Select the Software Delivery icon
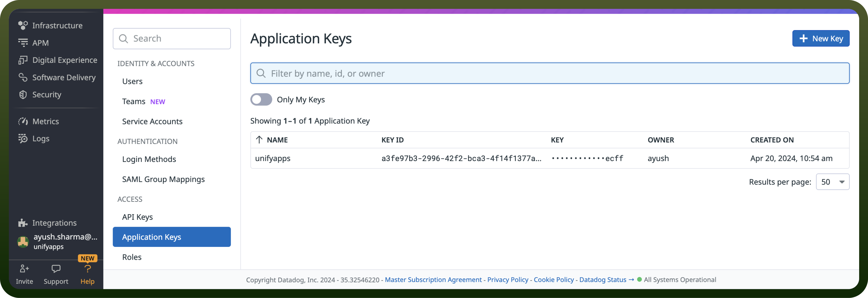Viewport: 868px width, 298px height. pyautogui.click(x=23, y=77)
